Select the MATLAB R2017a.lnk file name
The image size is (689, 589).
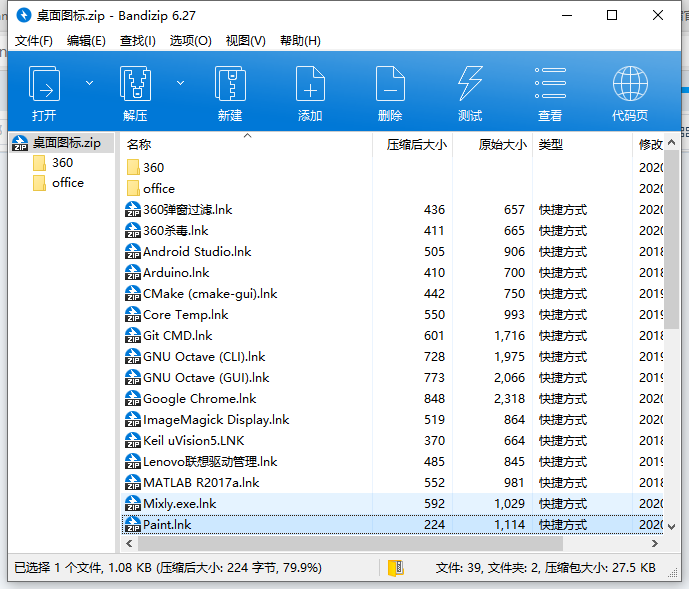coord(201,483)
